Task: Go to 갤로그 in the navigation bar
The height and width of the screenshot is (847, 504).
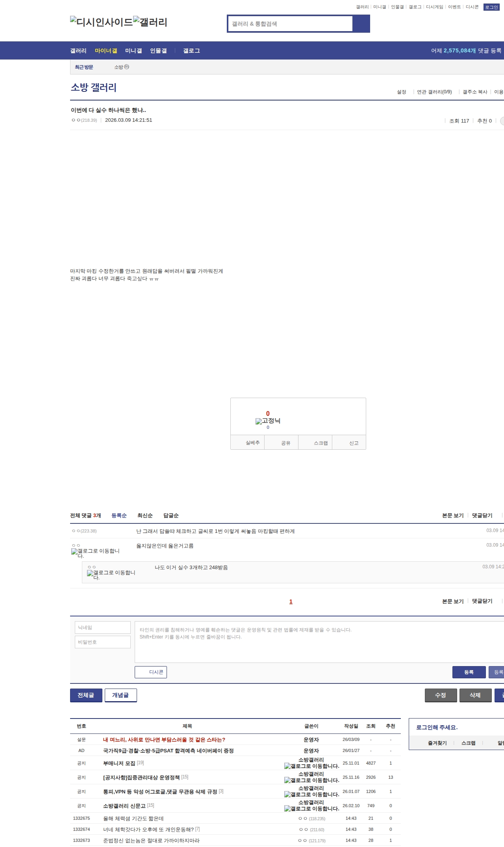Action: coord(191,50)
